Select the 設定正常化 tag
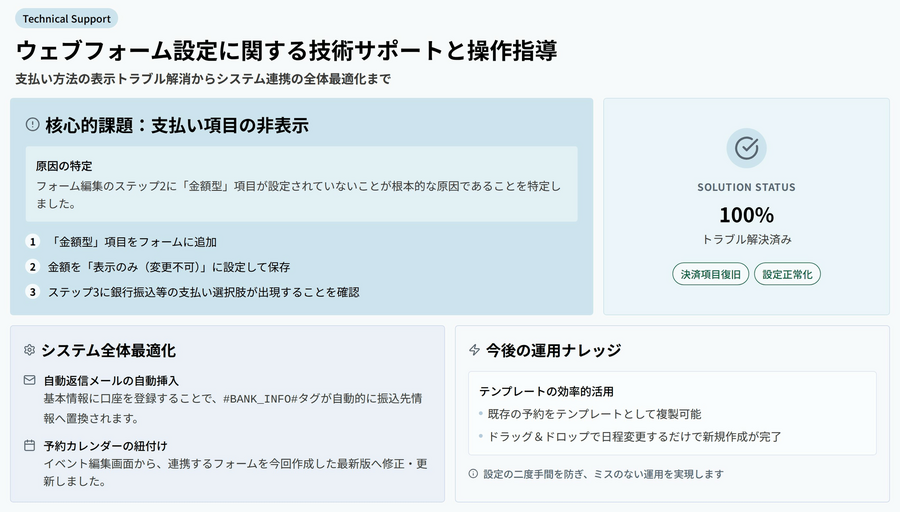The width and height of the screenshot is (900, 512). click(x=787, y=274)
